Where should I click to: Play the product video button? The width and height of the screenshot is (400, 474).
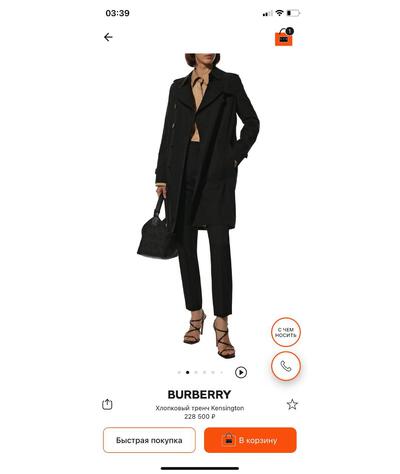click(241, 372)
